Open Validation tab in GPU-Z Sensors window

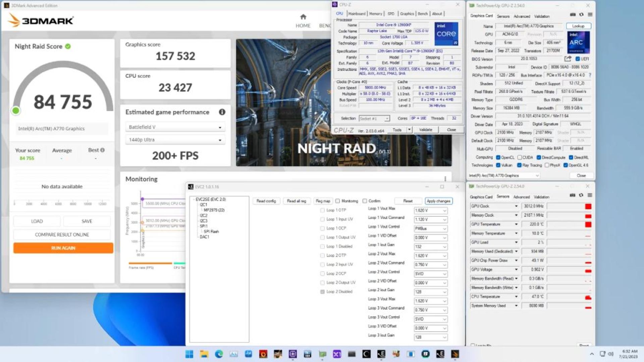coord(541,197)
